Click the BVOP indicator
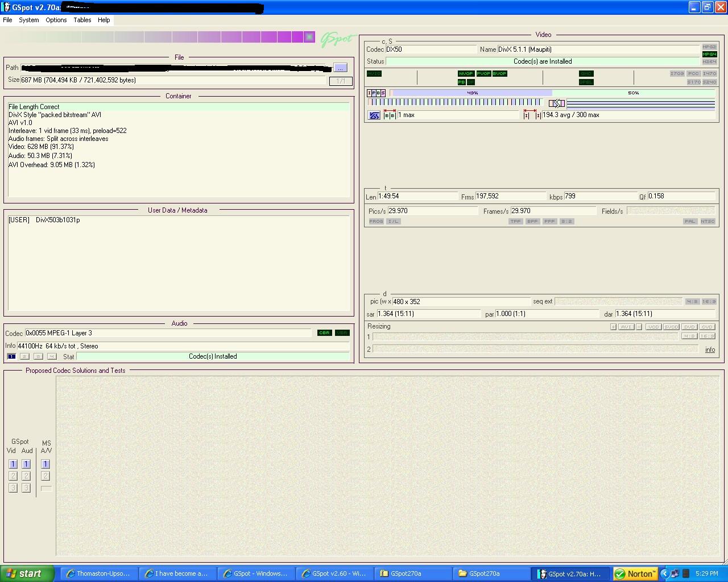Image resolution: width=728 pixels, height=582 pixels. [500, 74]
